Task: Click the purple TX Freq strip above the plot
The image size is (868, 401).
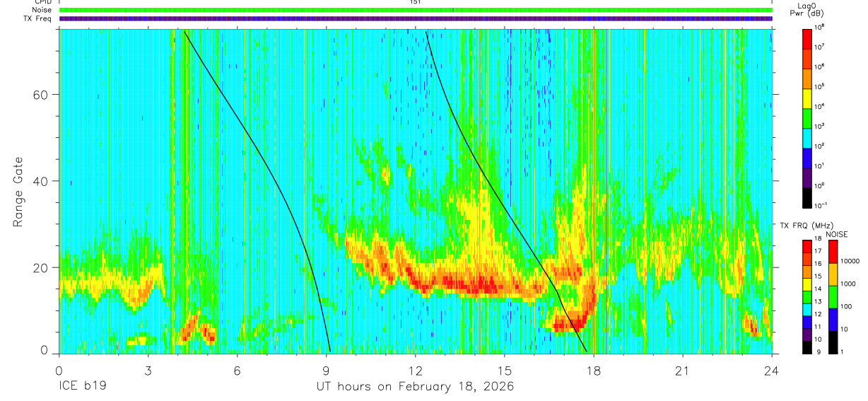Action: 416,18
